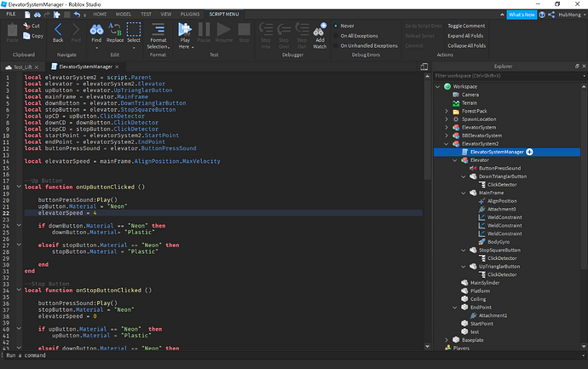Float the Explorer panel
The width and height of the screenshot is (588, 369).
tap(577, 66)
